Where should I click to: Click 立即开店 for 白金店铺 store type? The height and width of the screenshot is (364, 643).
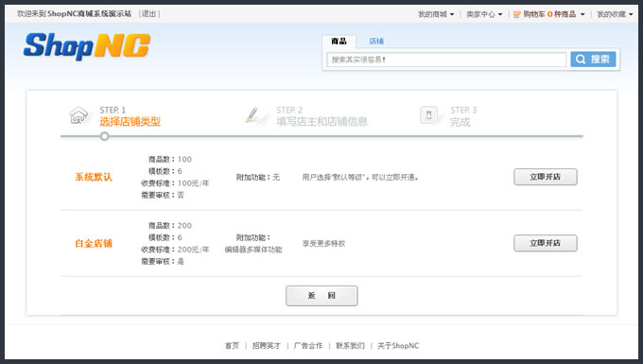coord(545,243)
